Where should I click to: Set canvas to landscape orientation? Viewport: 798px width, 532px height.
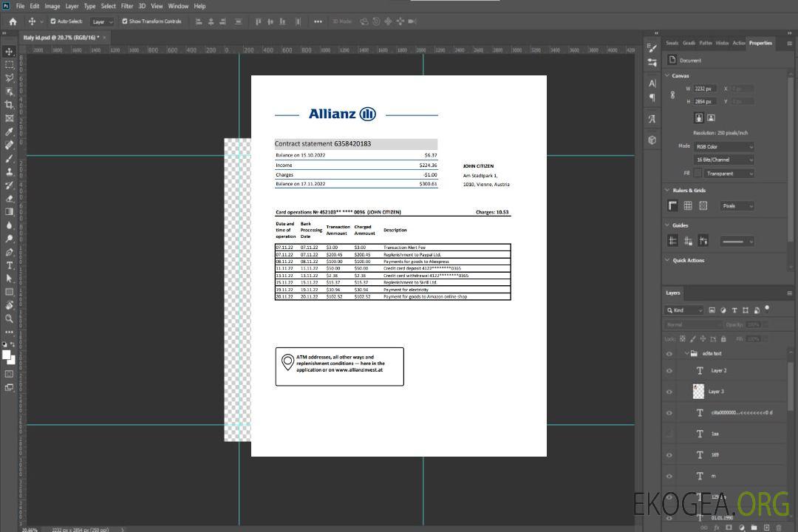pos(711,117)
